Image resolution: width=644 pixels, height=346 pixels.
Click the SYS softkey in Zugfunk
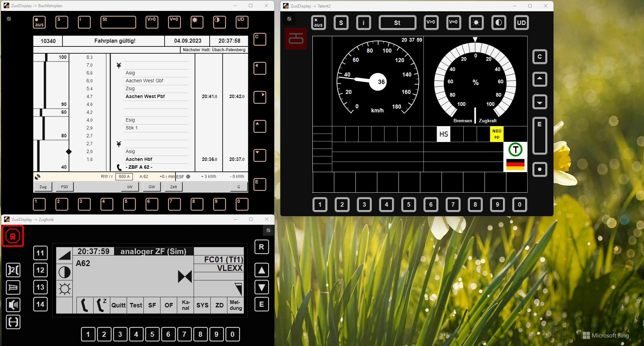pyautogui.click(x=202, y=305)
